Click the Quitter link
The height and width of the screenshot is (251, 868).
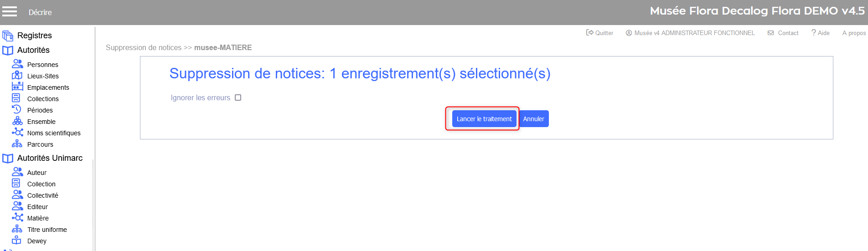coord(600,33)
